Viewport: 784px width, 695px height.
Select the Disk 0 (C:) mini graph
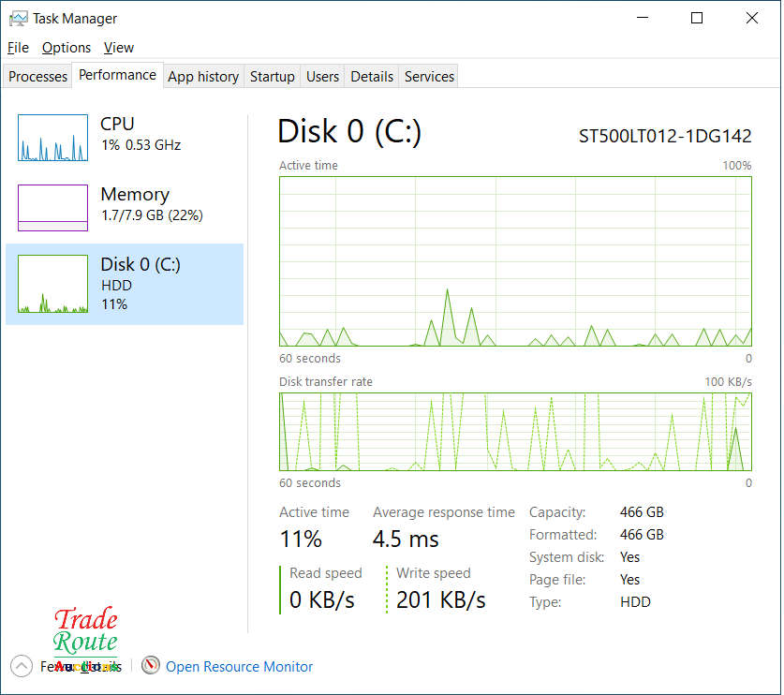tap(52, 284)
